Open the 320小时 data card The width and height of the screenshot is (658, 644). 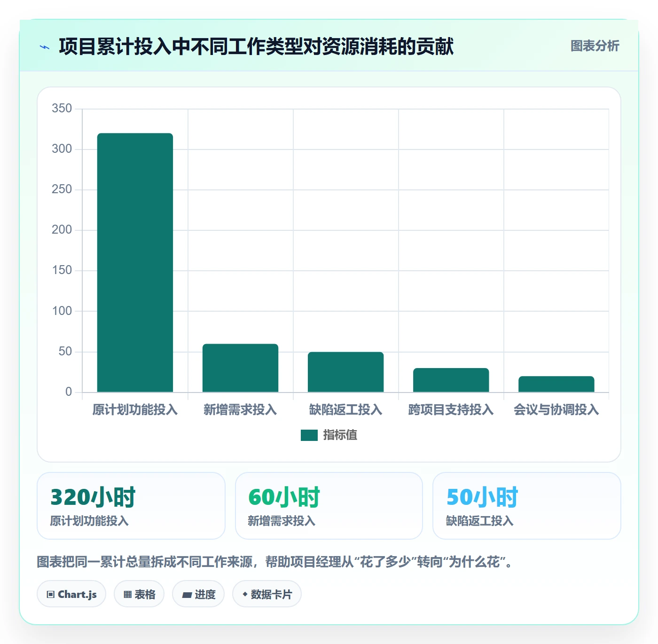131,506
